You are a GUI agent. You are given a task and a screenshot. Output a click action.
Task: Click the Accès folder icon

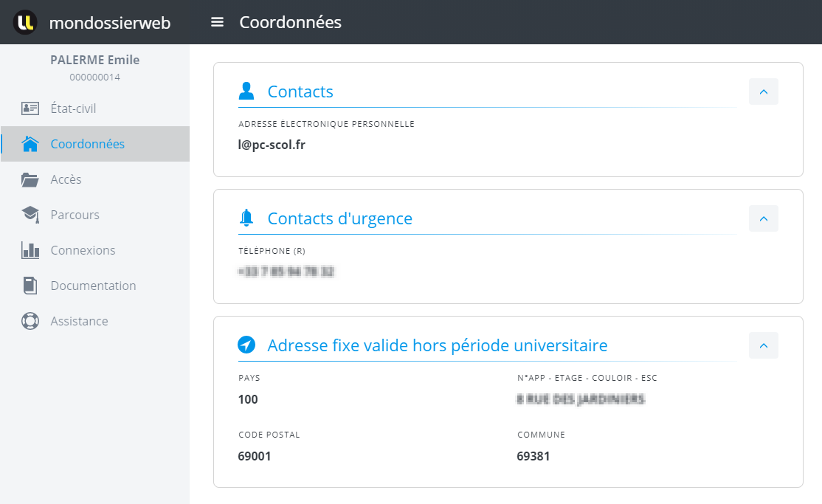[x=30, y=179]
